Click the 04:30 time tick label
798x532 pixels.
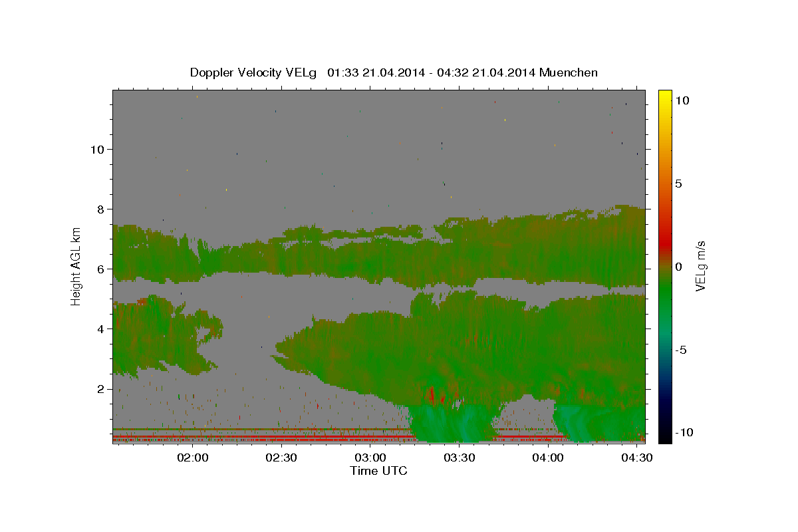click(x=637, y=458)
